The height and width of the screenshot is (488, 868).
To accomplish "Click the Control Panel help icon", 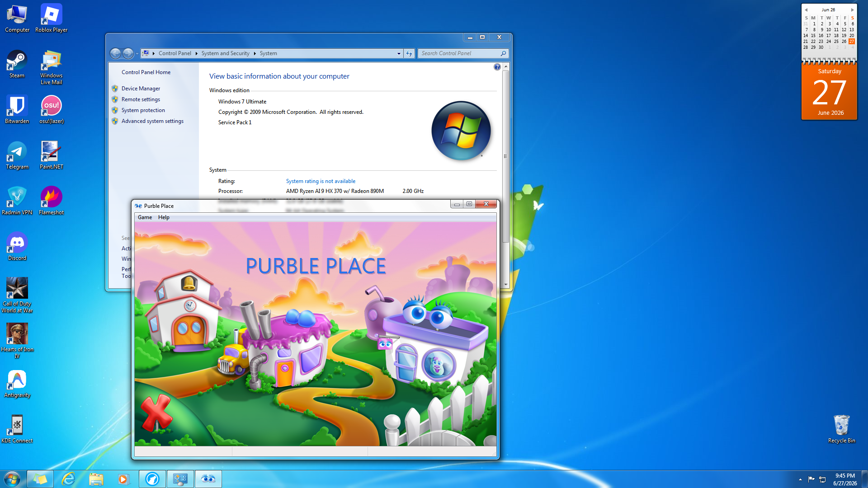I will coord(497,67).
